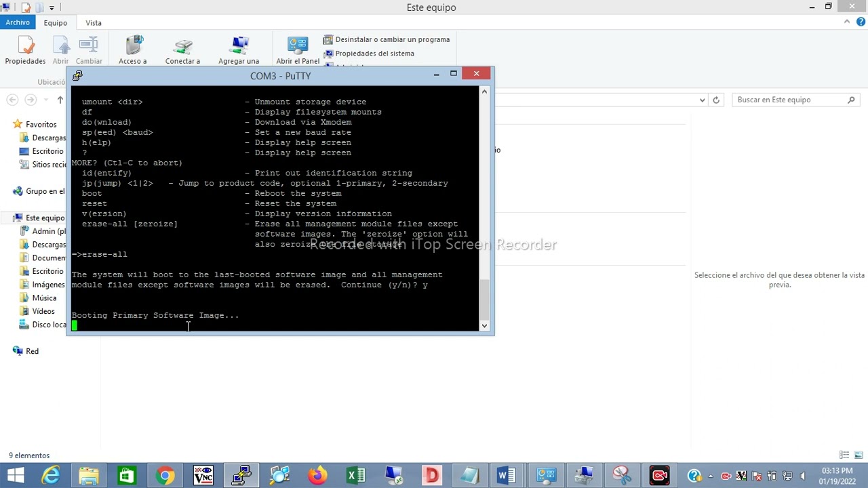The height and width of the screenshot is (488, 868).
Task: Click Acceso a medios ribbon icon
Action: click(x=133, y=51)
